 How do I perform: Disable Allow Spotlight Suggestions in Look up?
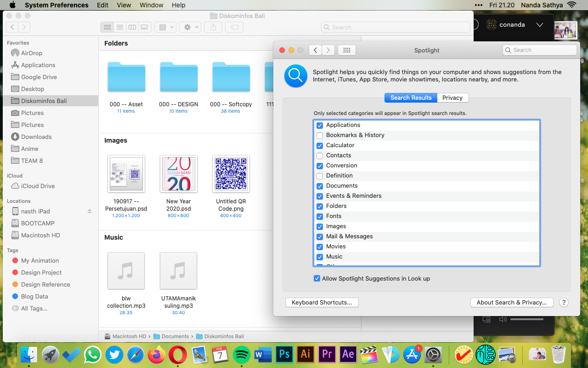click(317, 278)
